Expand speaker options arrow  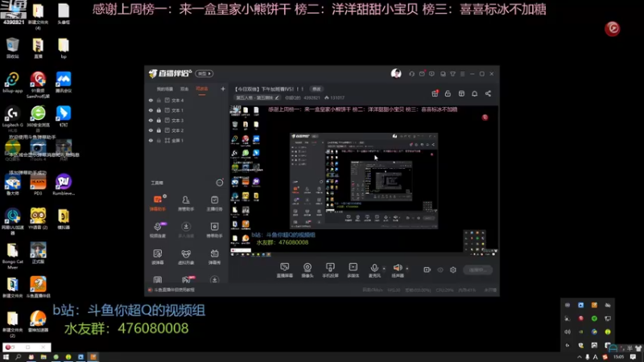(407, 269)
